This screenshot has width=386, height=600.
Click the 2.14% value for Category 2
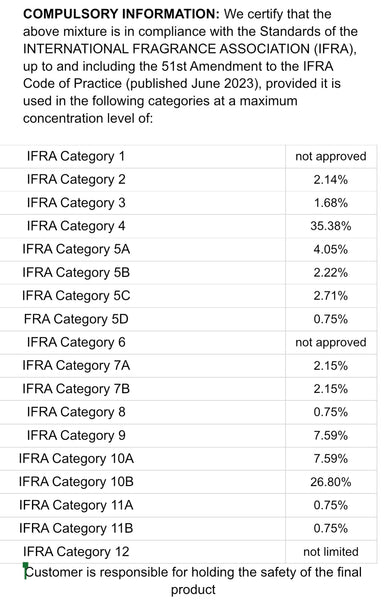[331, 179]
